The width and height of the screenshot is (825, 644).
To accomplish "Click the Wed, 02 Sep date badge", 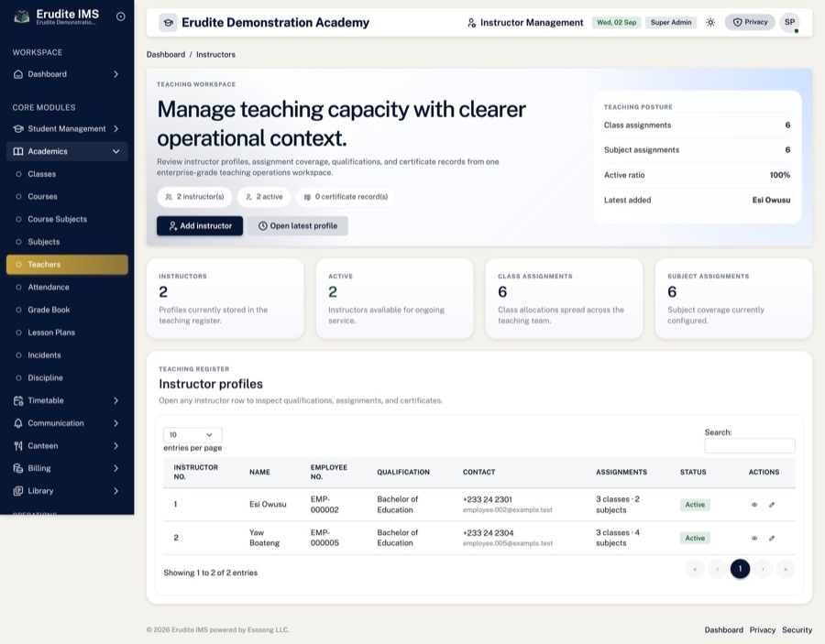I will pos(616,23).
